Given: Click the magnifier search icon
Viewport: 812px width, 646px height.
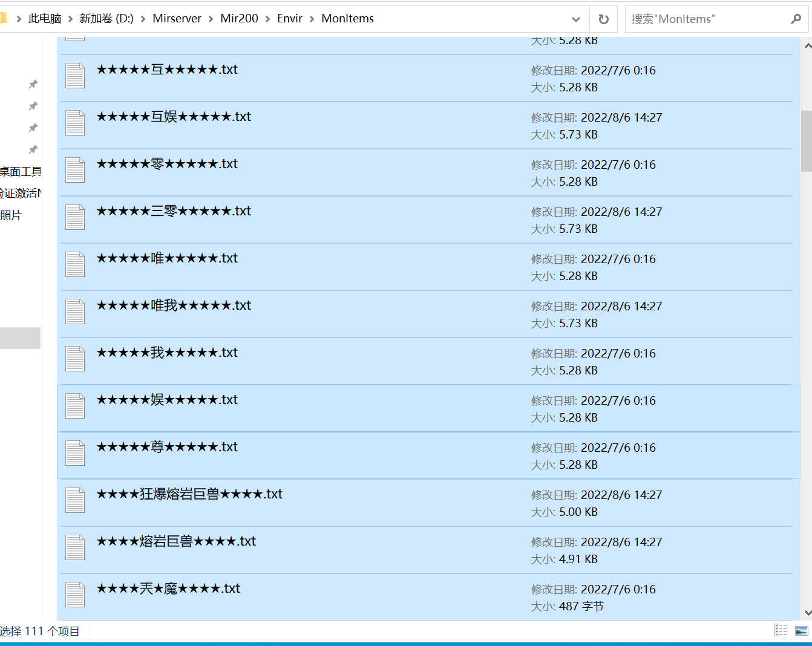Looking at the screenshot, I should tap(796, 19).
